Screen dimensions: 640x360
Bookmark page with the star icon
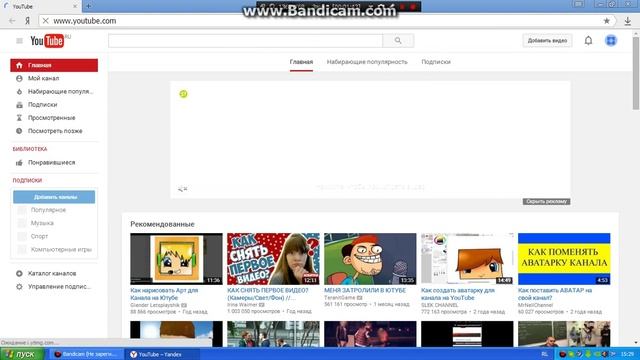click(607, 21)
